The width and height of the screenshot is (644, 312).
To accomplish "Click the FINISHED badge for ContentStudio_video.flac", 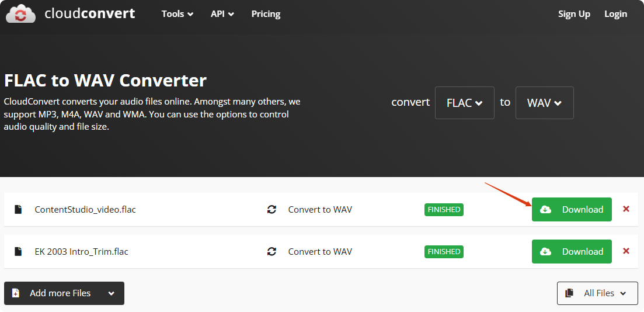I will [x=444, y=209].
